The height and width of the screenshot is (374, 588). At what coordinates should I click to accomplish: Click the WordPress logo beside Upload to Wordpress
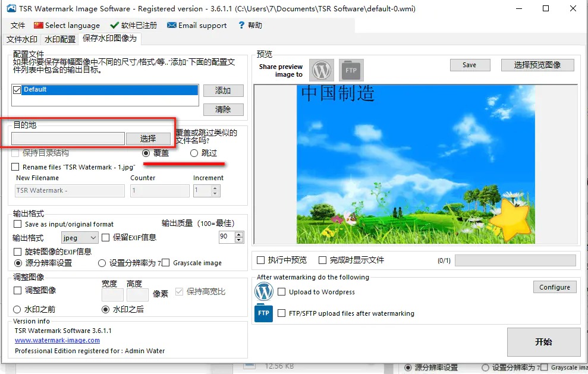tap(263, 292)
